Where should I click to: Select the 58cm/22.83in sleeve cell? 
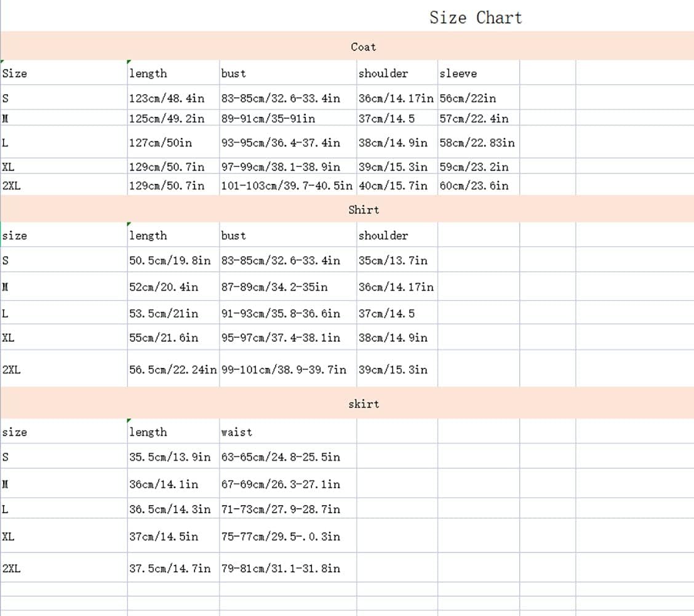[477, 143]
